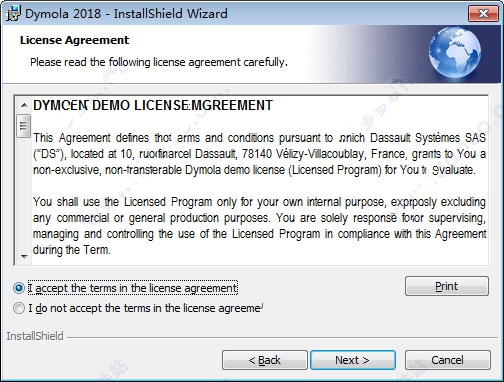
Task: Click the License Agreement header label
Action: [x=74, y=40]
